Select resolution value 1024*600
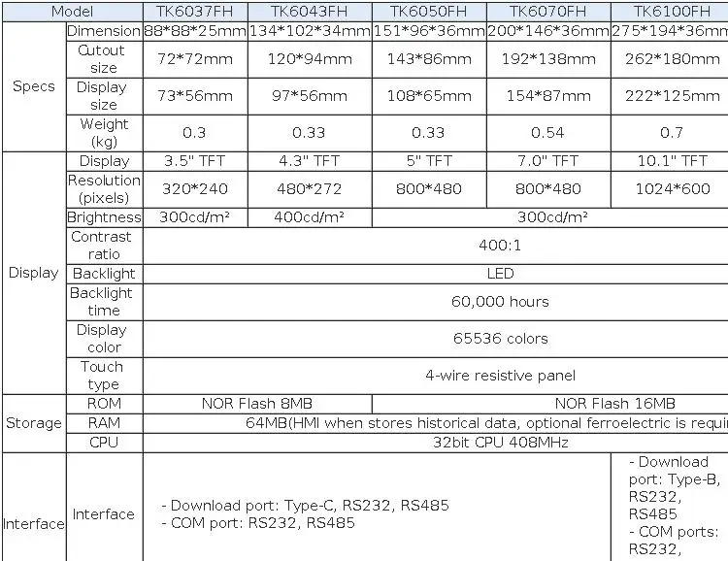The image size is (728, 561). (x=673, y=189)
